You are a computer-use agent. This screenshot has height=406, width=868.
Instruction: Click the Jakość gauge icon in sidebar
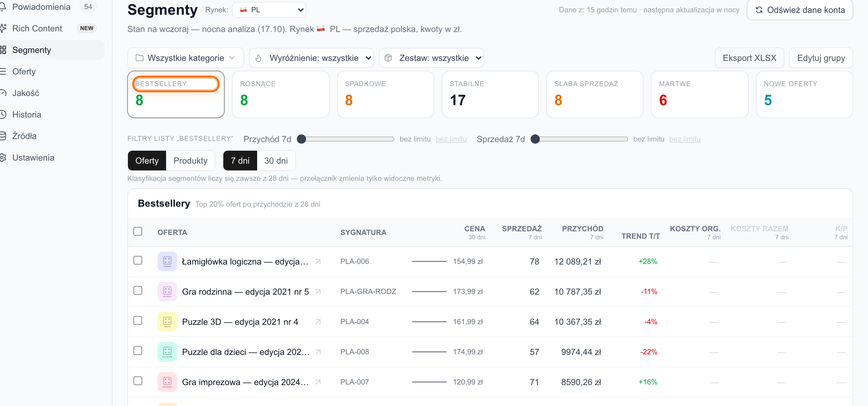click(3, 93)
